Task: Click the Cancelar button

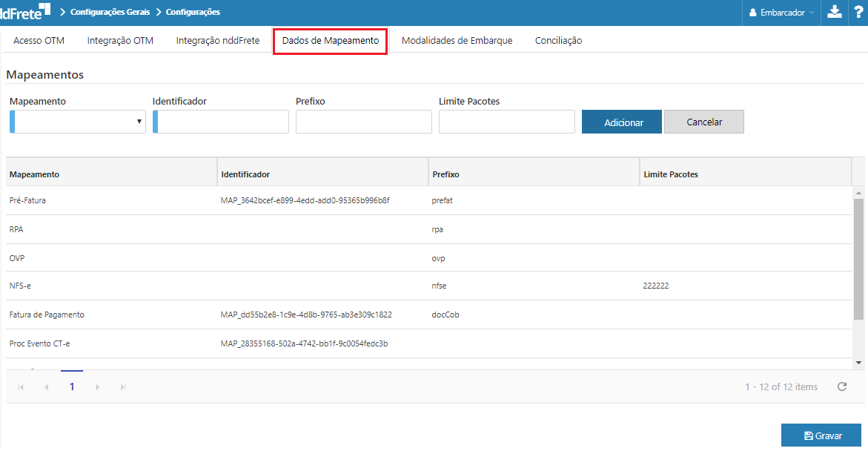Action: (703, 122)
